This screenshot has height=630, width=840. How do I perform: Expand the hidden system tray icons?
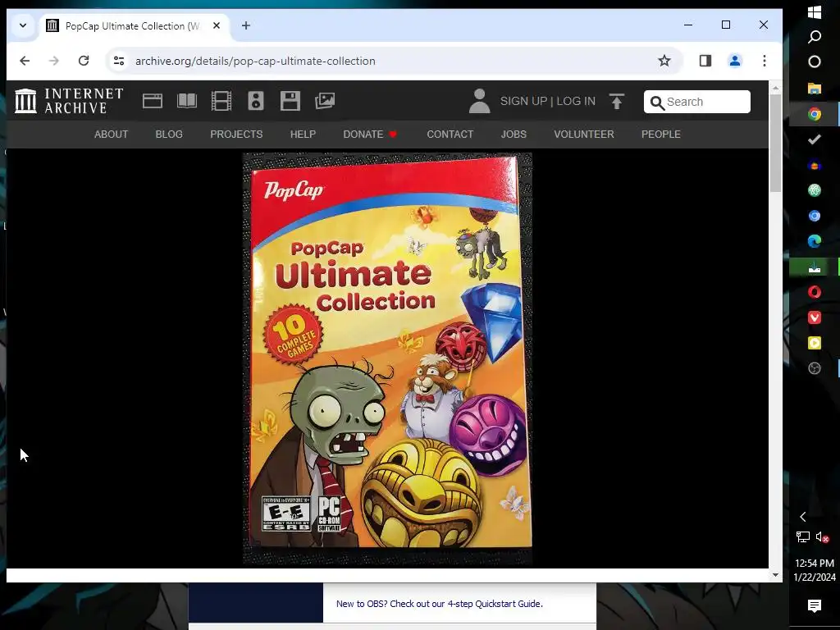click(802, 517)
